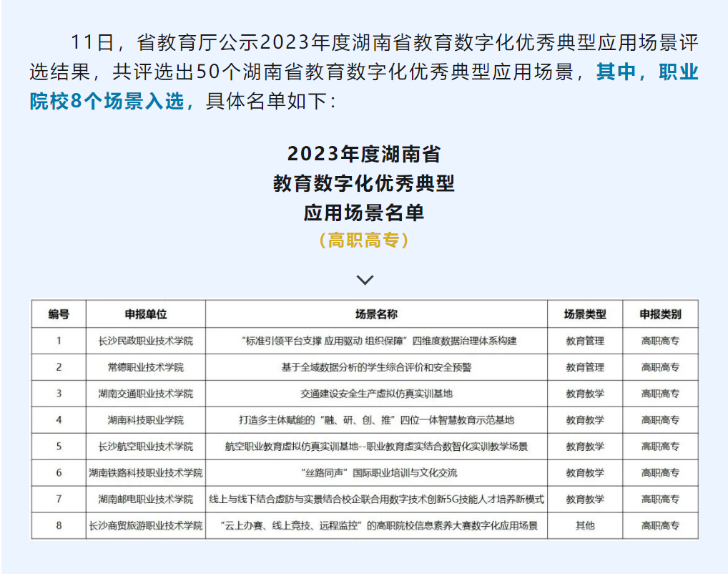The height and width of the screenshot is (574, 728).
Task: Click "教育管理" in row 1
Action: [585, 341]
